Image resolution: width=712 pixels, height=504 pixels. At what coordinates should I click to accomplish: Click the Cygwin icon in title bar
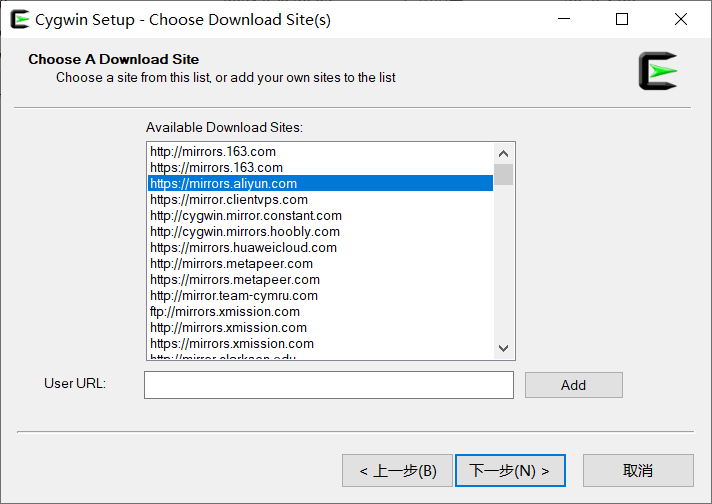coord(20,20)
